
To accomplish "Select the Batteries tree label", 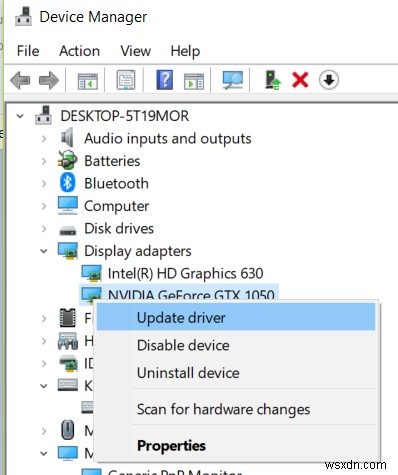I will click(112, 161).
